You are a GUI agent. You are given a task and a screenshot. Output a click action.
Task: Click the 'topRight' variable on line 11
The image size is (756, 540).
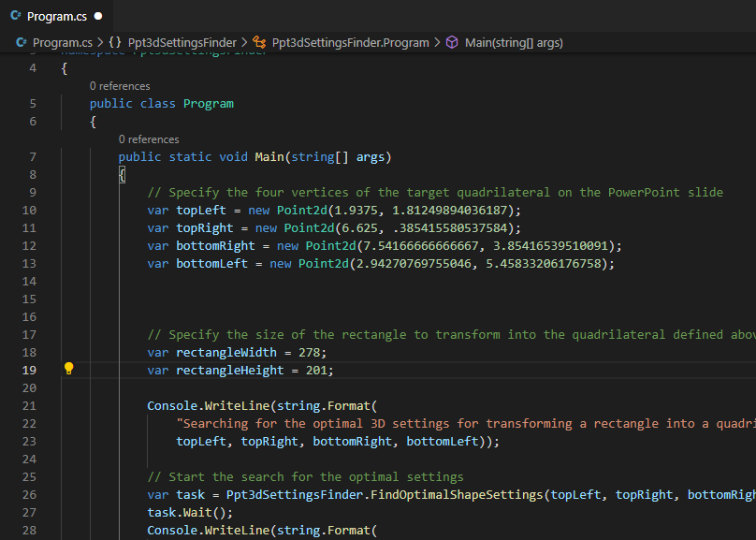click(205, 228)
